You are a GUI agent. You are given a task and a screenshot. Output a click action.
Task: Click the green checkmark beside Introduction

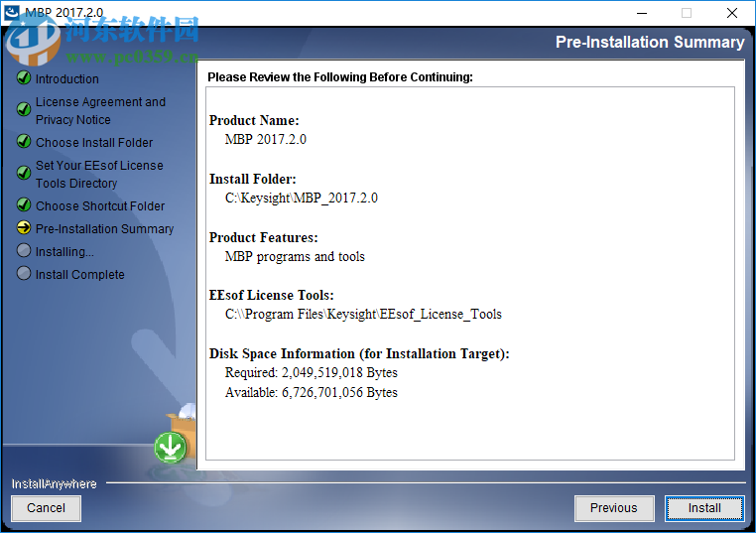24,77
